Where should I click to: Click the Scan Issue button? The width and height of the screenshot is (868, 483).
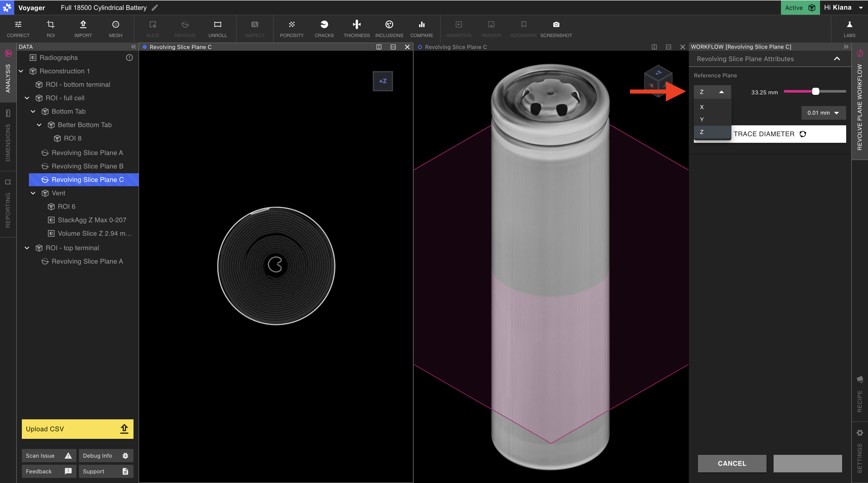[x=49, y=455]
